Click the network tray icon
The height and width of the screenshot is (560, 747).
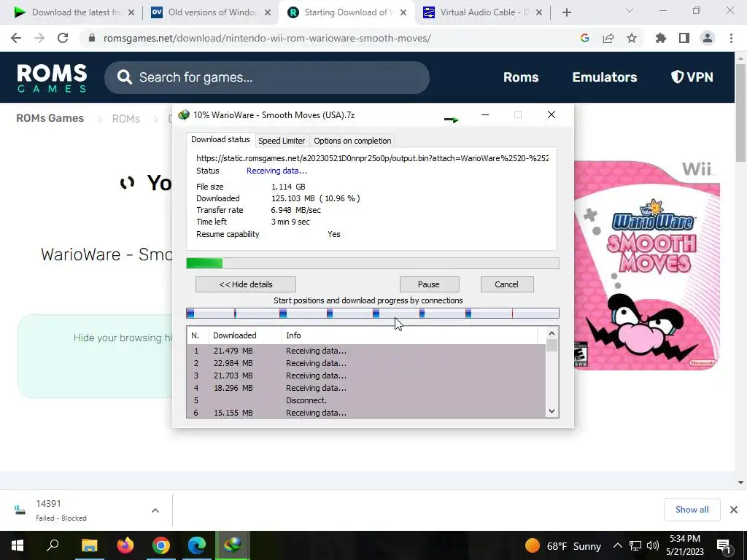pyautogui.click(x=635, y=545)
